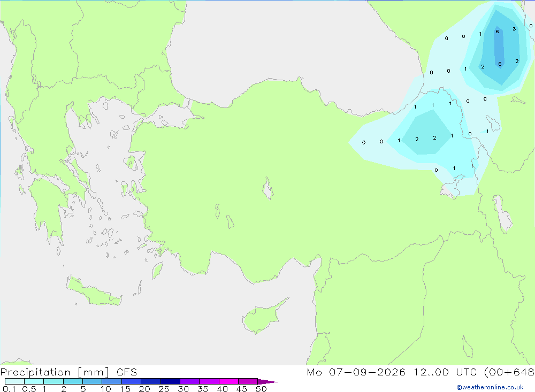Choose the 30–35 mm purple legend swatch

[190, 381]
